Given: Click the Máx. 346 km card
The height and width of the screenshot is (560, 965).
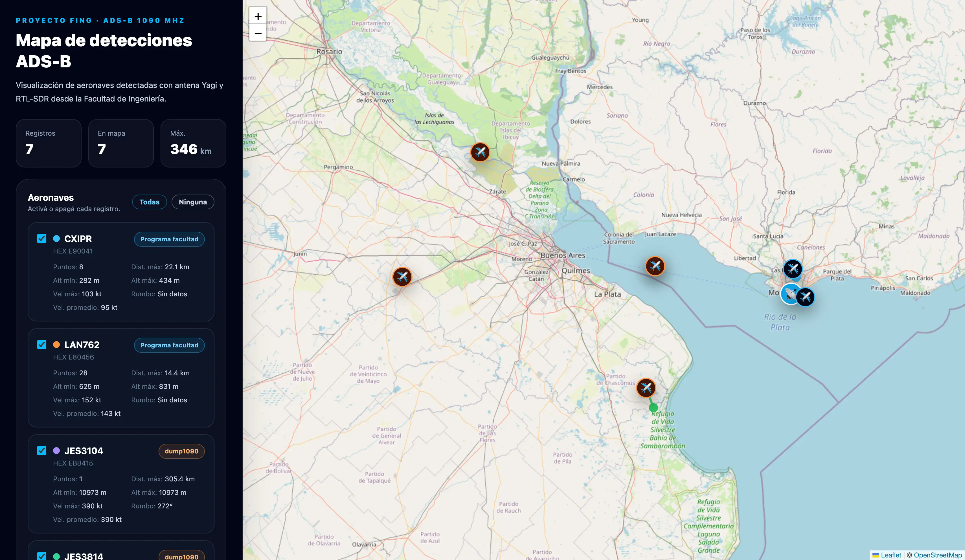Looking at the screenshot, I should 193,143.
